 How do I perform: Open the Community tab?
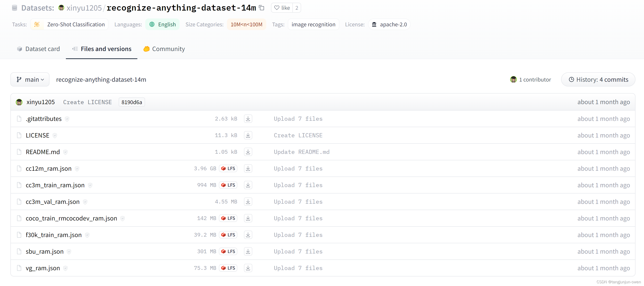[x=164, y=49]
